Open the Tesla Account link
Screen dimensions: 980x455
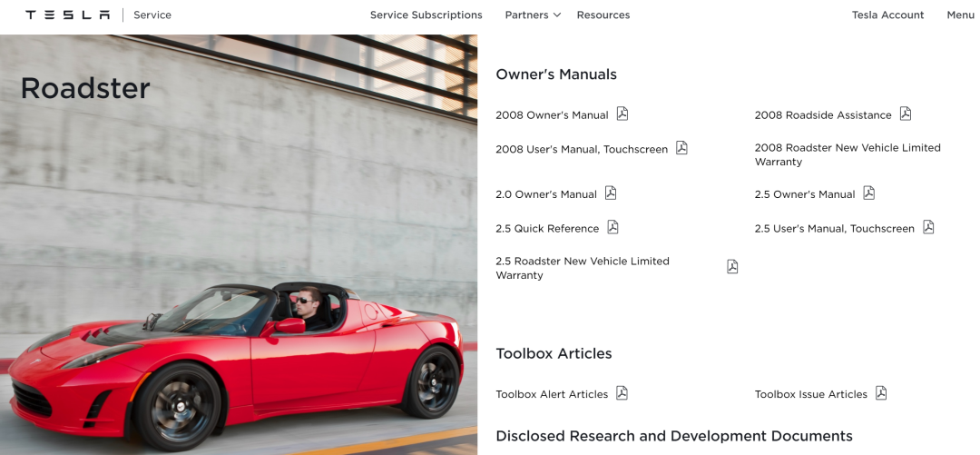pyautogui.click(x=887, y=15)
